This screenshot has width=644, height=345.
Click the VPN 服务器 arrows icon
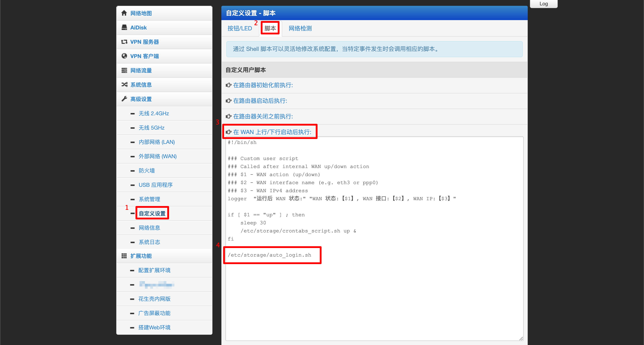[x=124, y=42]
